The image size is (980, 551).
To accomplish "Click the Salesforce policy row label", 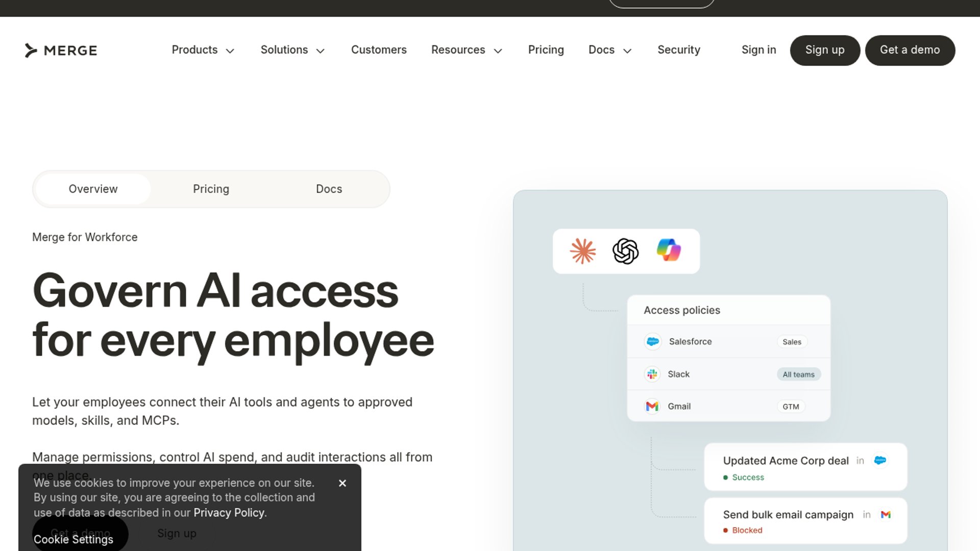I will coord(690,342).
